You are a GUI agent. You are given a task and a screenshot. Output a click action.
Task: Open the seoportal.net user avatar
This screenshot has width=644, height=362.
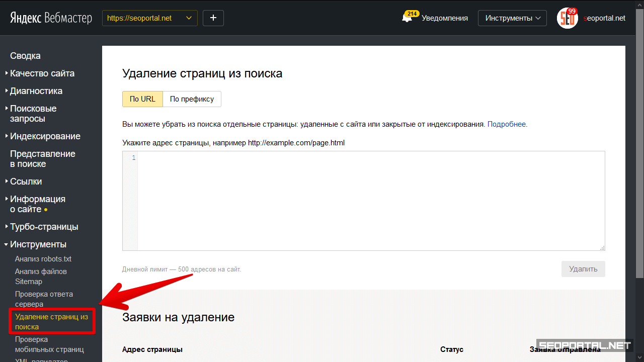(x=567, y=18)
